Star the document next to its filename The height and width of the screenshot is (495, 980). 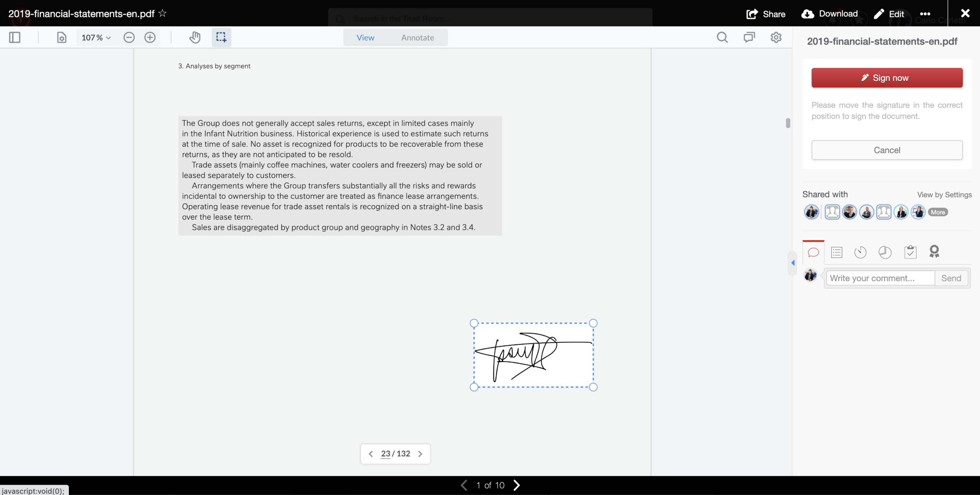162,13
